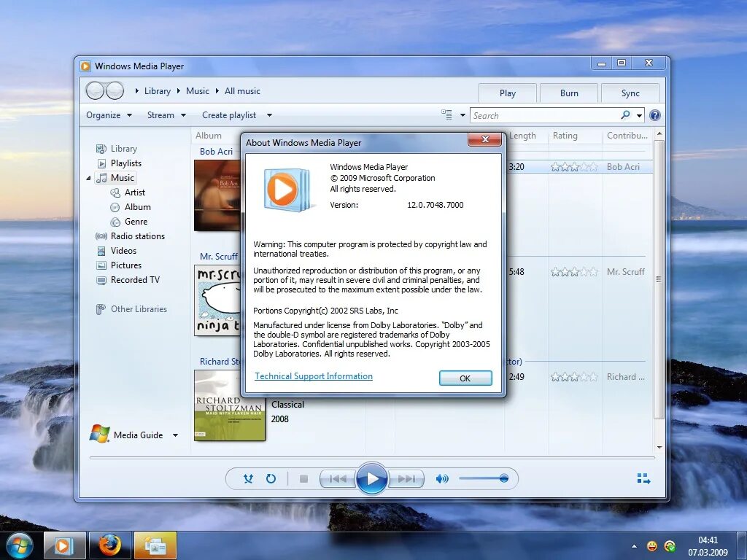Rate the Mr. Scruff track with stars
The width and height of the screenshot is (747, 560).
coord(574,272)
